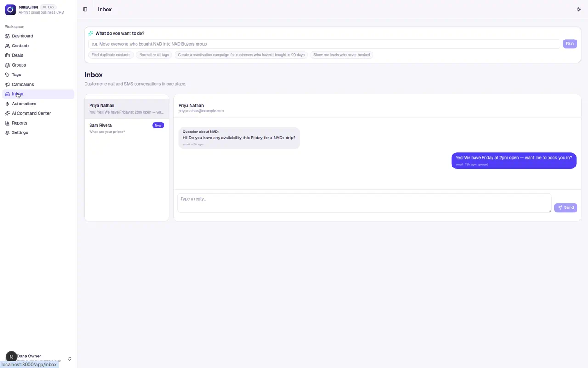Open the Reports chart icon

pos(7,123)
